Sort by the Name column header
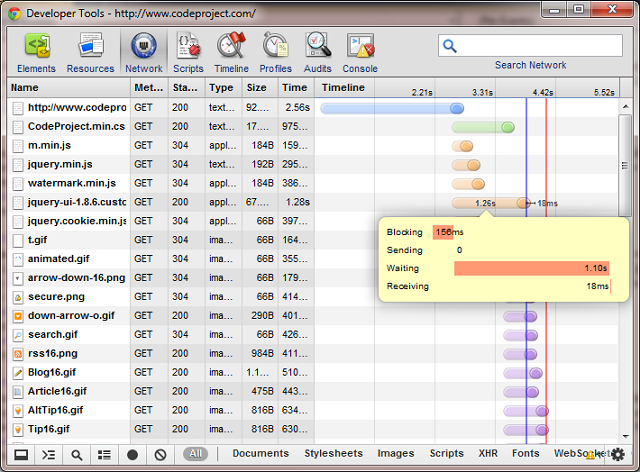This screenshot has width=640, height=472. tap(69, 88)
